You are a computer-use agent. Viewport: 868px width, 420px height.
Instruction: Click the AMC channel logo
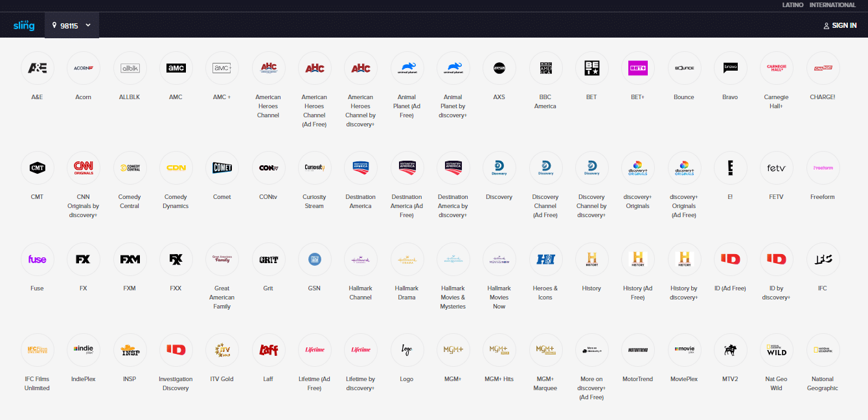[176, 68]
